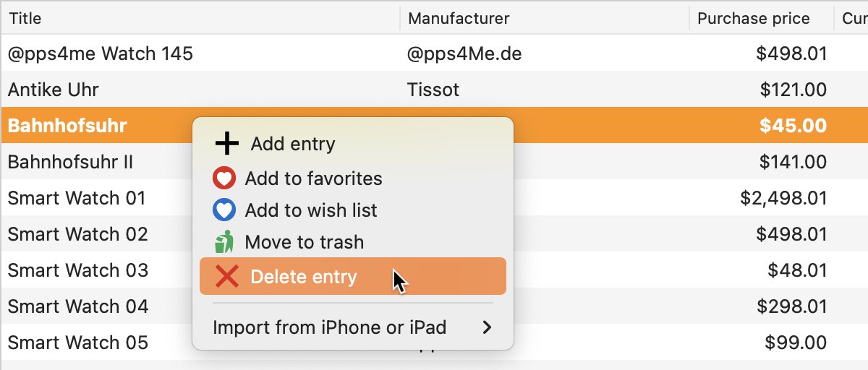
Task: Select the Antike Uhr row
Action: point(434,90)
